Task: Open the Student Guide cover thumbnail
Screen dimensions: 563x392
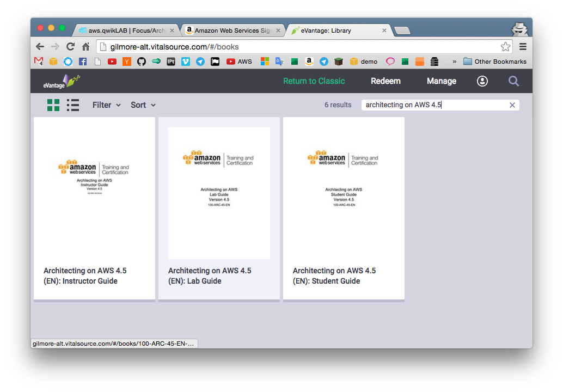Action: click(344, 193)
